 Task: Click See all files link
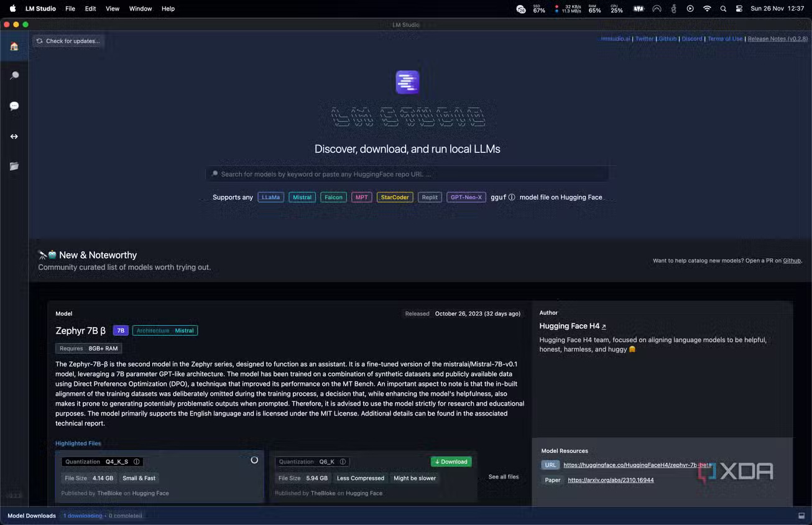click(503, 477)
